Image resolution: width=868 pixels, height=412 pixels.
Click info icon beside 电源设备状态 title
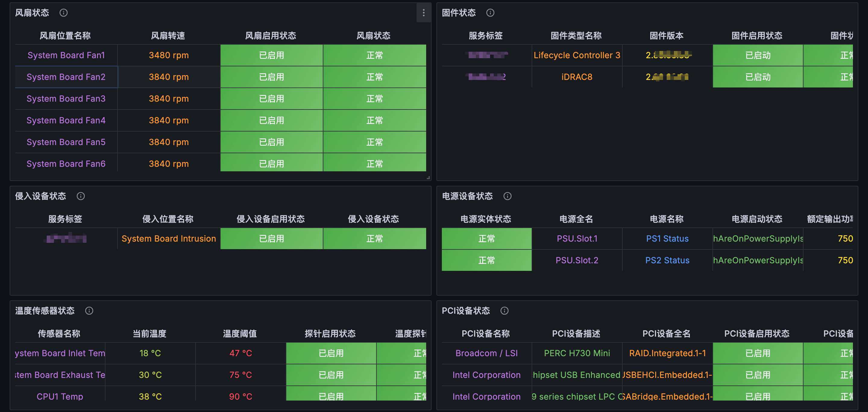[507, 196]
